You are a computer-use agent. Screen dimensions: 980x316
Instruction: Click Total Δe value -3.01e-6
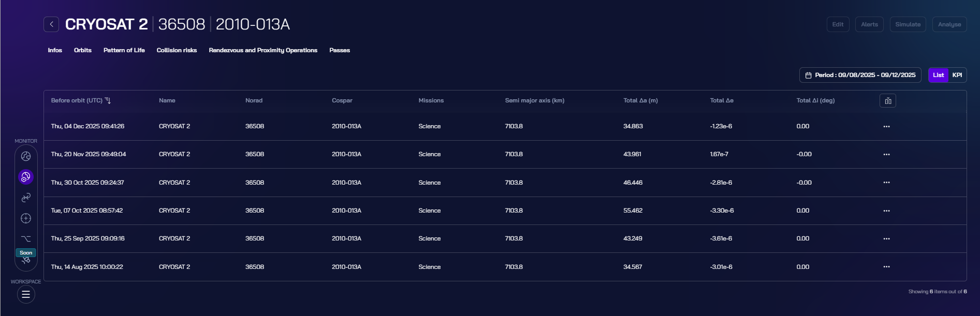[x=721, y=267]
